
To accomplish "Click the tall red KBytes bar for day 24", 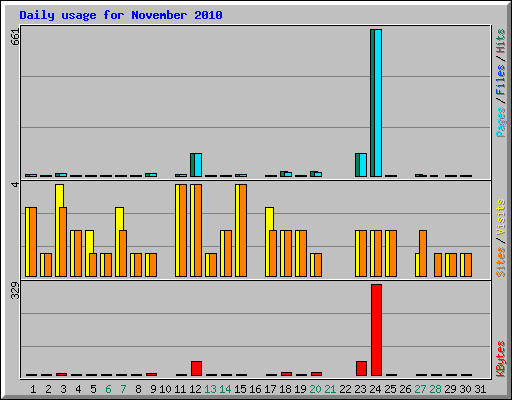I will [376, 330].
